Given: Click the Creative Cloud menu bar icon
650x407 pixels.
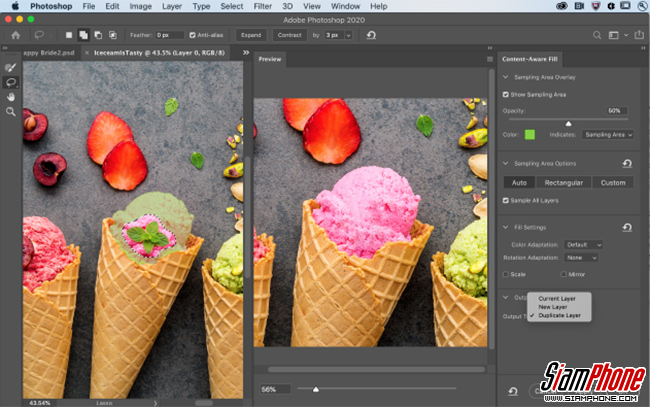Looking at the screenshot, I should tap(562, 6).
